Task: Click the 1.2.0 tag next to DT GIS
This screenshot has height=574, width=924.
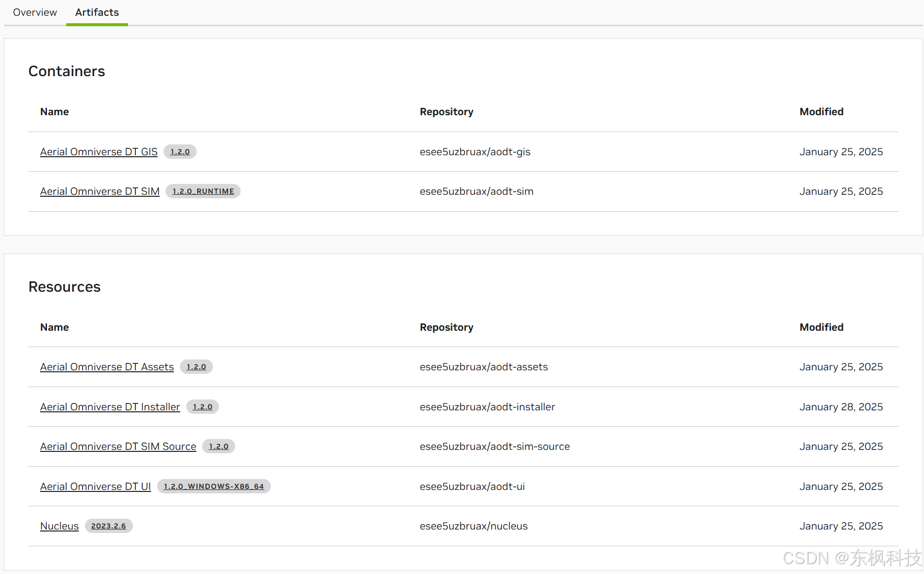Action: [180, 152]
